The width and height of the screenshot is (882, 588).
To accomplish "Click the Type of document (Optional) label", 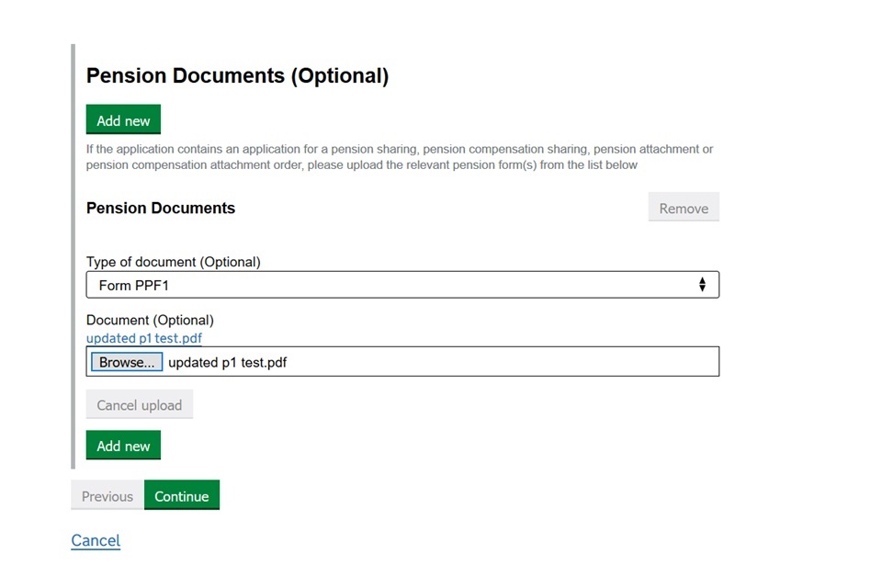I will click(x=173, y=262).
